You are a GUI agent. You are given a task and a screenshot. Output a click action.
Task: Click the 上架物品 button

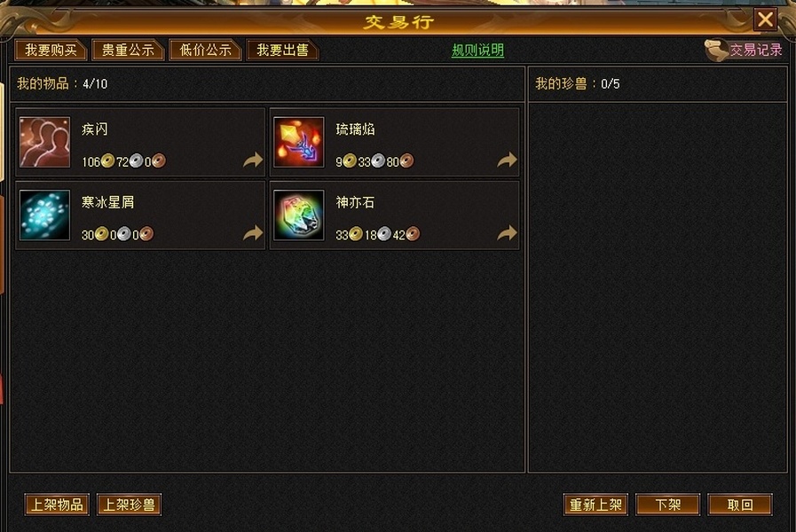click(57, 505)
